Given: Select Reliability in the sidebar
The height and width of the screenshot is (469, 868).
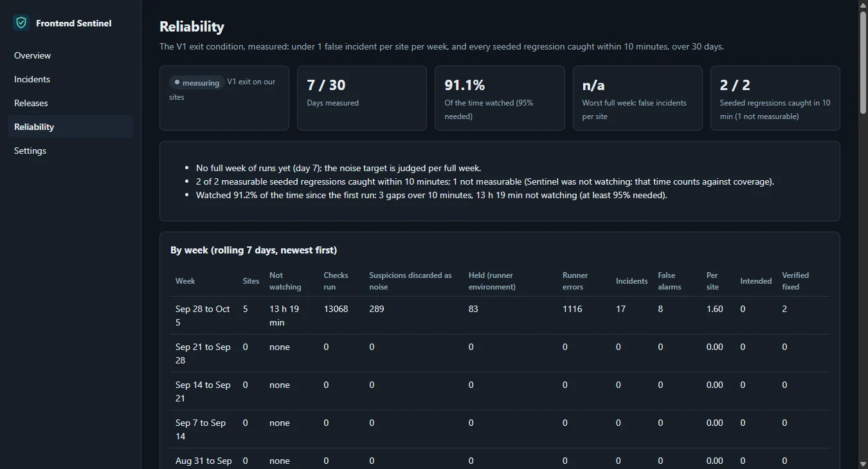Looking at the screenshot, I should tap(70, 127).
